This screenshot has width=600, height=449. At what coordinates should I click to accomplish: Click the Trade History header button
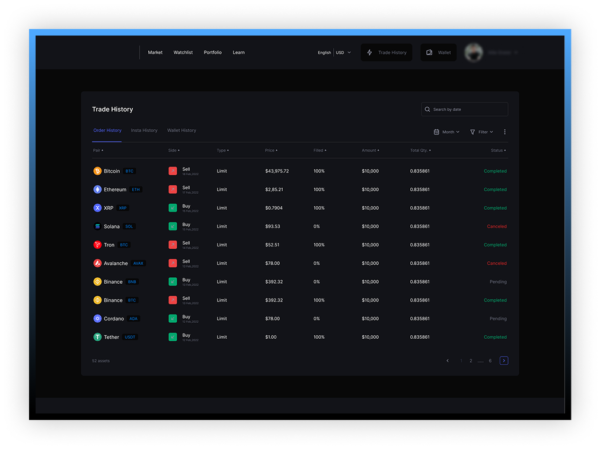tap(386, 52)
